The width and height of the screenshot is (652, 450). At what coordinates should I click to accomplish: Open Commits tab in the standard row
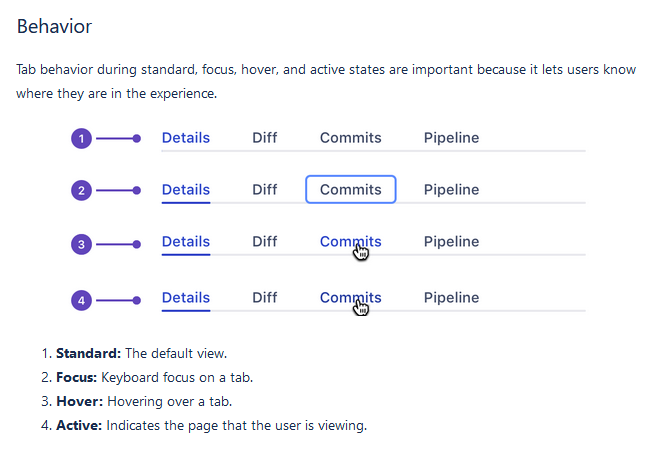tap(350, 138)
